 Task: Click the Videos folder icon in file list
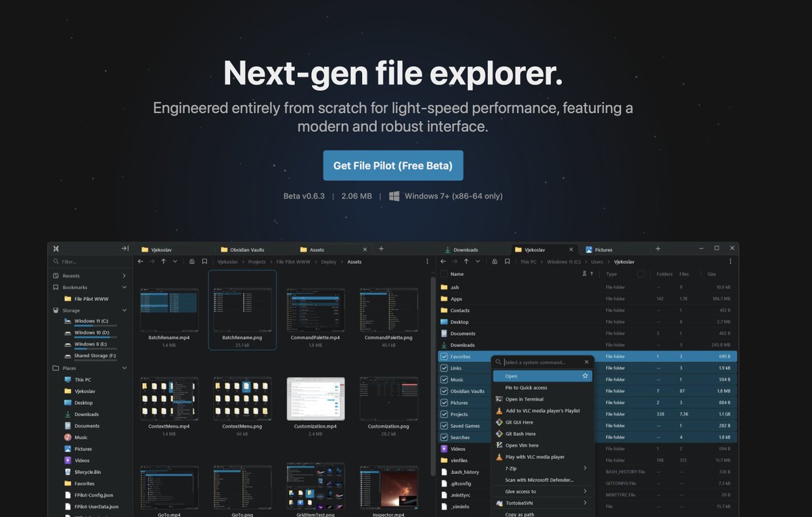(x=444, y=449)
